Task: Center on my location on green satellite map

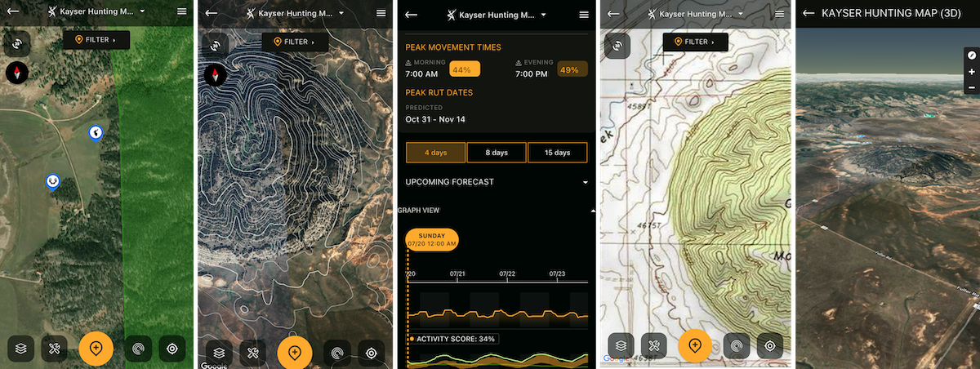Action: click(172, 349)
